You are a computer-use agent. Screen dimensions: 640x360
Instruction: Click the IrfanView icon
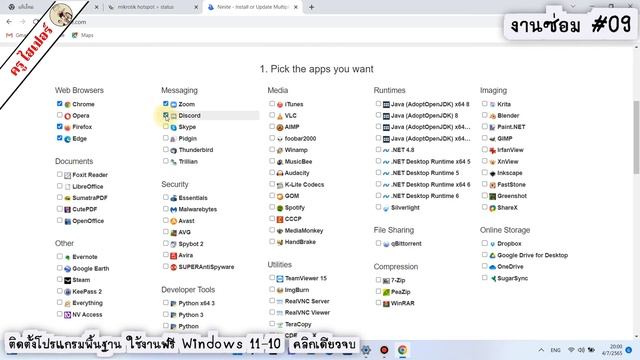coord(493,150)
